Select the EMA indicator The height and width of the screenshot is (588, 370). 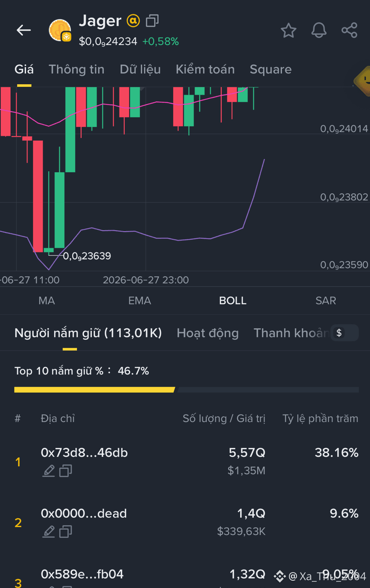pos(140,301)
